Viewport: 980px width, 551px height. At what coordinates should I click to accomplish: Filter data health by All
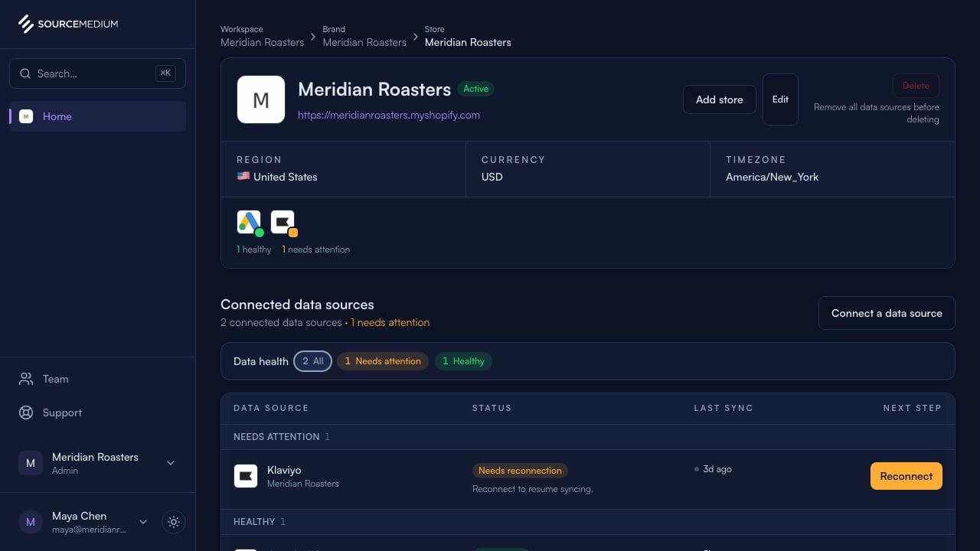tap(312, 361)
